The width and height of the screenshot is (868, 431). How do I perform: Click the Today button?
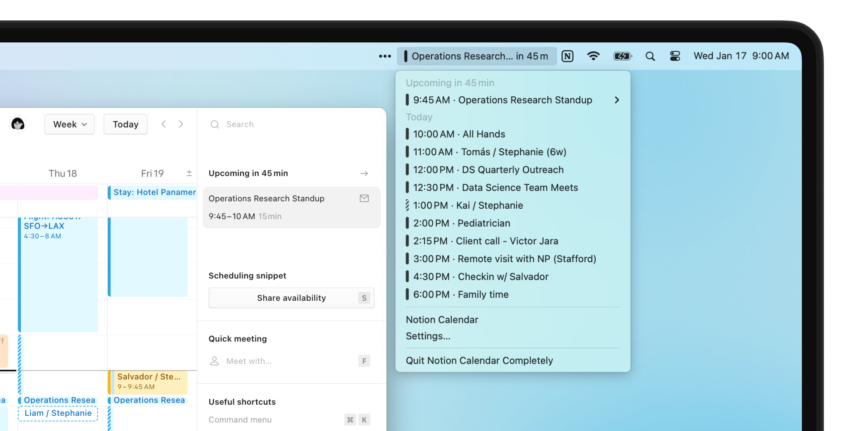125,124
